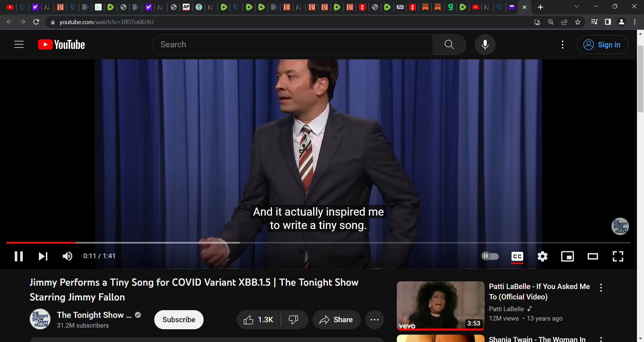644x342 pixels.
Task: Open the player settings gear
Action: [x=542, y=256]
